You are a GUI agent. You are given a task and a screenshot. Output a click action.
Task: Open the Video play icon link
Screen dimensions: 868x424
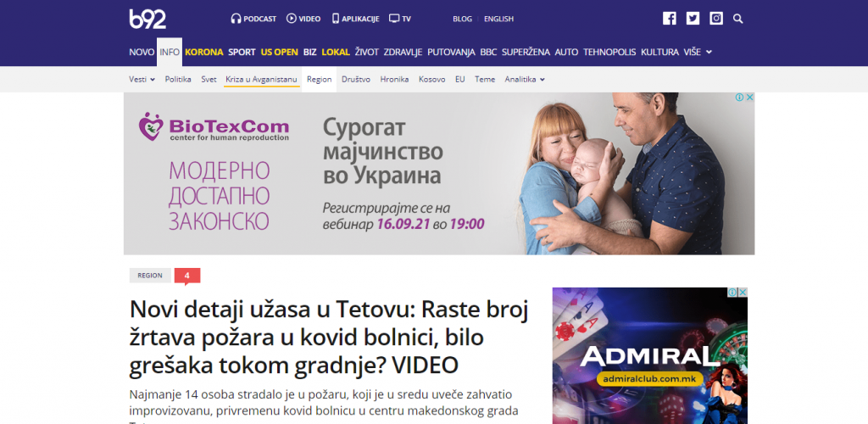303,19
